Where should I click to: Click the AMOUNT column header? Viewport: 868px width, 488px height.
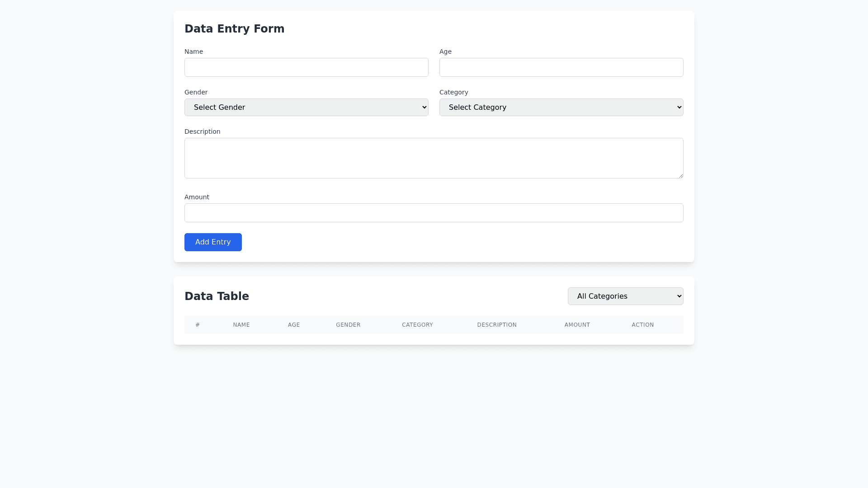[577, 325]
